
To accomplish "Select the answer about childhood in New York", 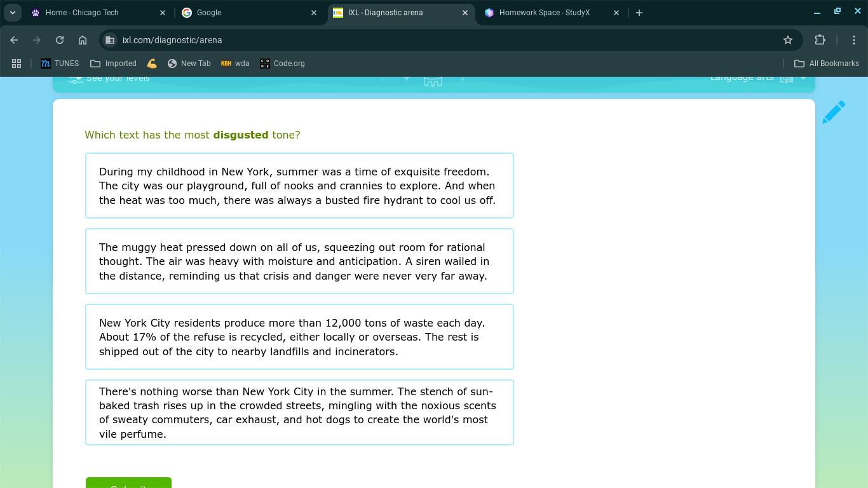I will [299, 186].
